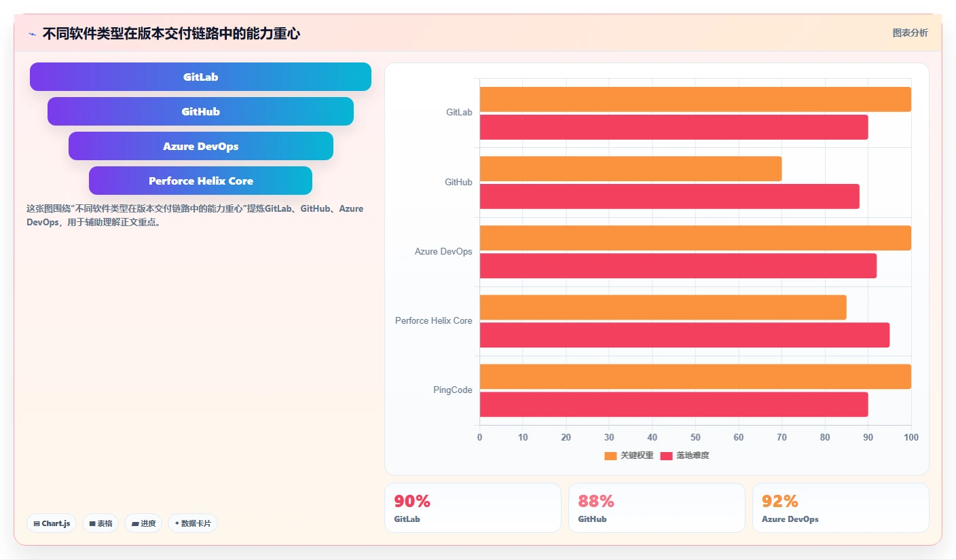Viewport: 956px width, 560px height.
Task: Click the 数据卡片 tag chip
Action: coord(193,523)
